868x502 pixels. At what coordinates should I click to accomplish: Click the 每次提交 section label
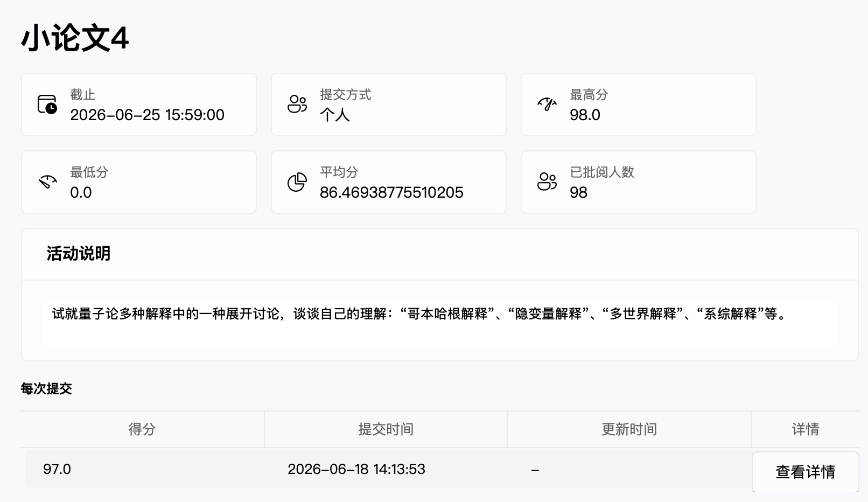[x=46, y=389]
